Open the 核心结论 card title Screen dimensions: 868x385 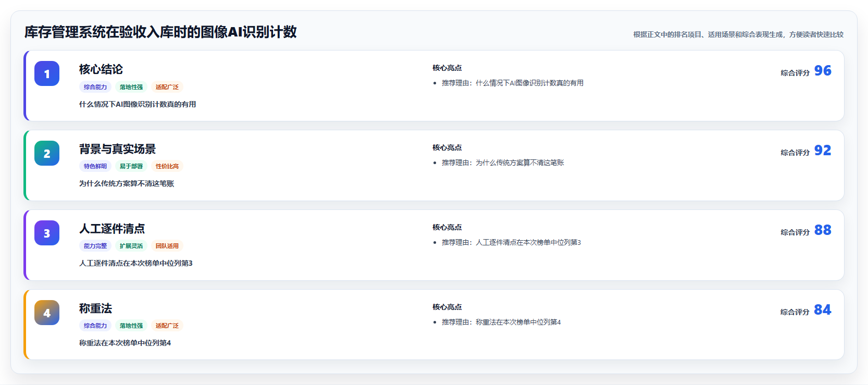coord(101,69)
